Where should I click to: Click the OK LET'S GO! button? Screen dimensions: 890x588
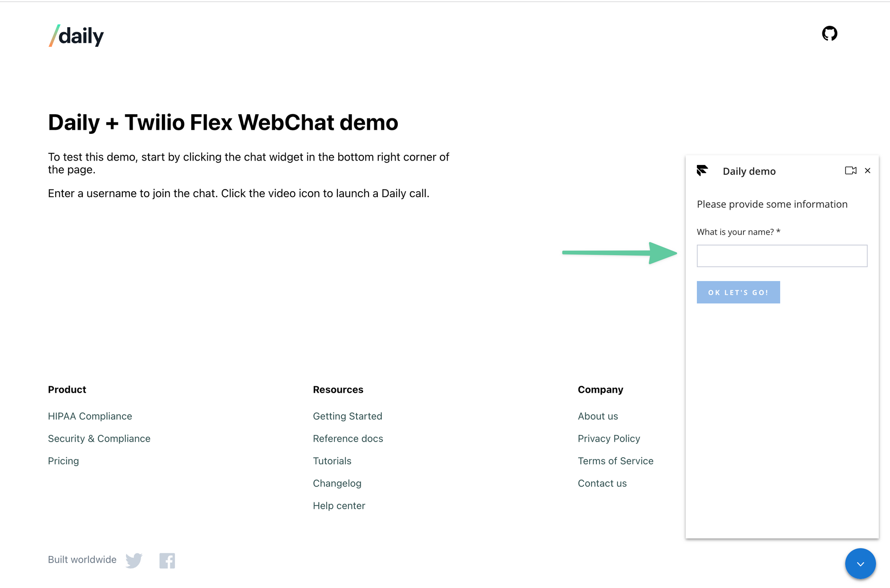tap(738, 292)
